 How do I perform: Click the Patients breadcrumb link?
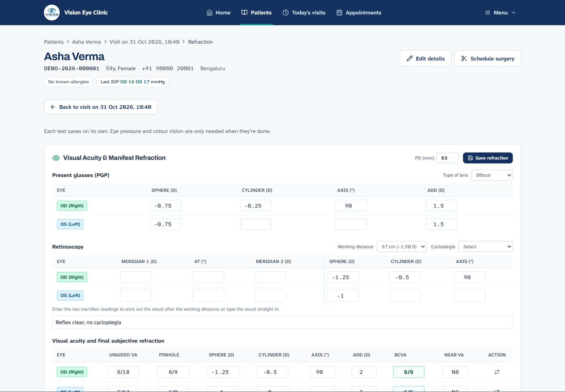[54, 42]
